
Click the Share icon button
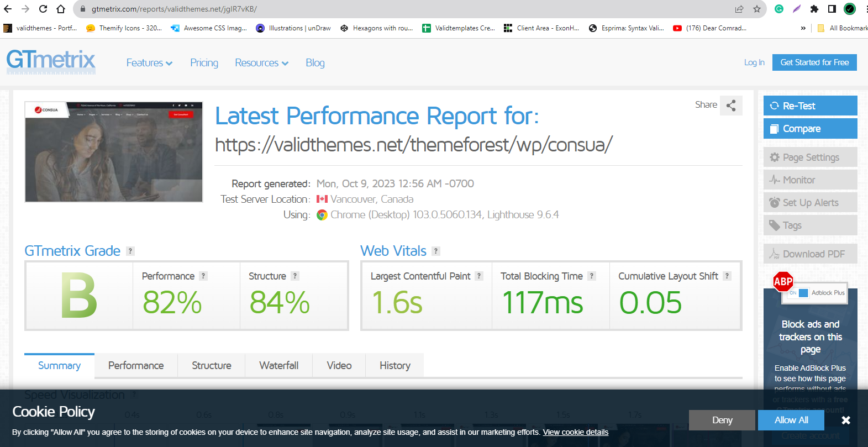coord(731,106)
